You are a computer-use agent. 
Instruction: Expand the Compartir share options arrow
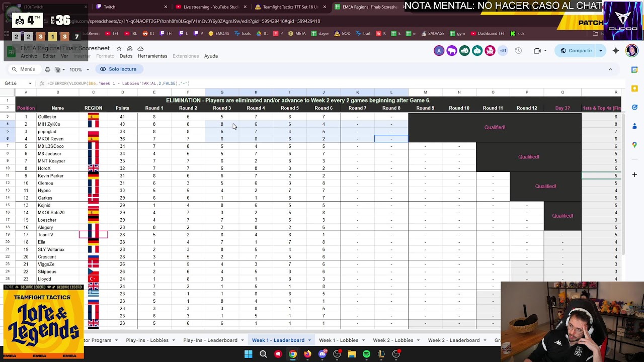[x=600, y=51]
